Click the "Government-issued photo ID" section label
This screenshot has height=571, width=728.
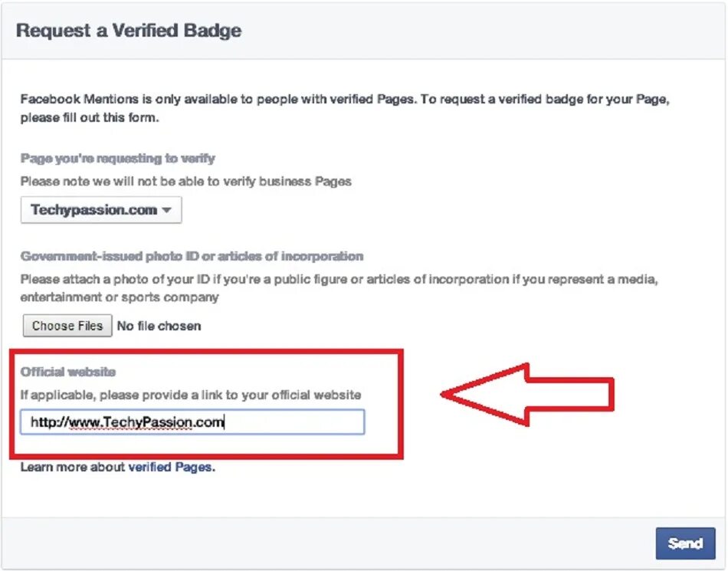click(192, 256)
